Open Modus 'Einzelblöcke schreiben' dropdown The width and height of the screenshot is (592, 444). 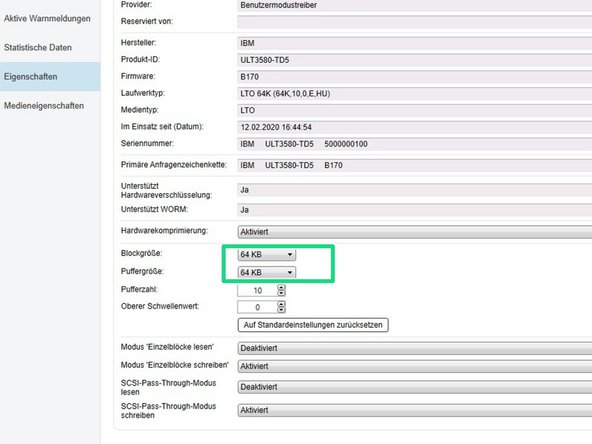tap(415, 366)
